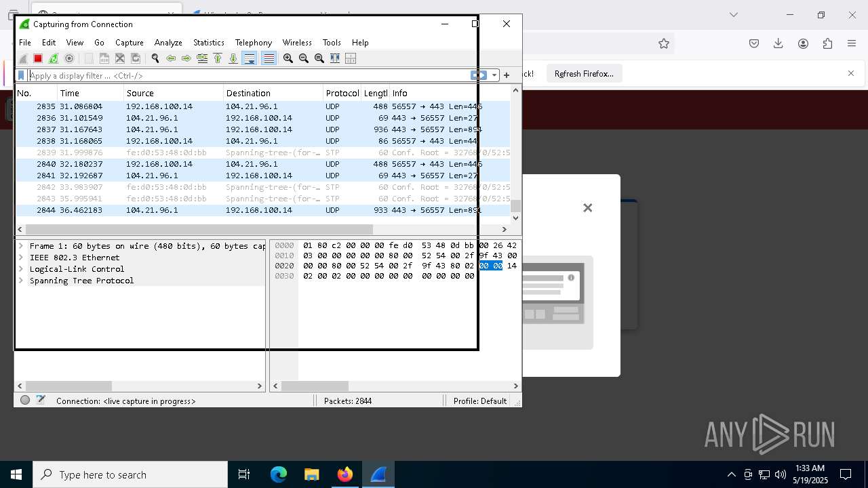
Task: Select packet 2837 at time 31.167643
Action: click(x=262, y=129)
